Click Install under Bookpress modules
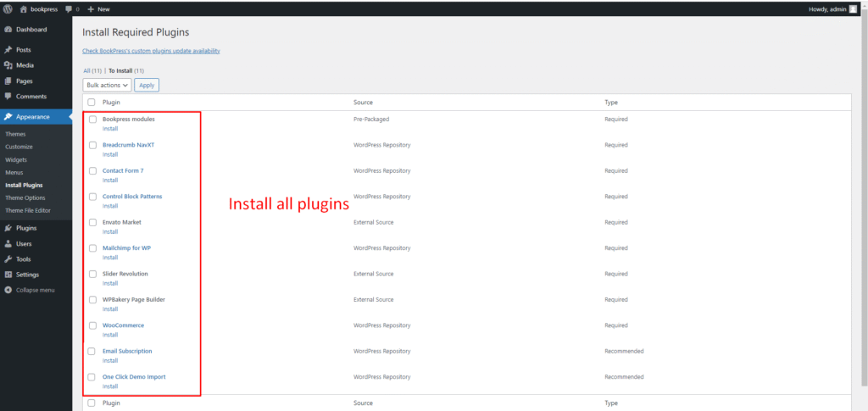Viewport: 868px width, 411px height. pyautogui.click(x=110, y=129)
